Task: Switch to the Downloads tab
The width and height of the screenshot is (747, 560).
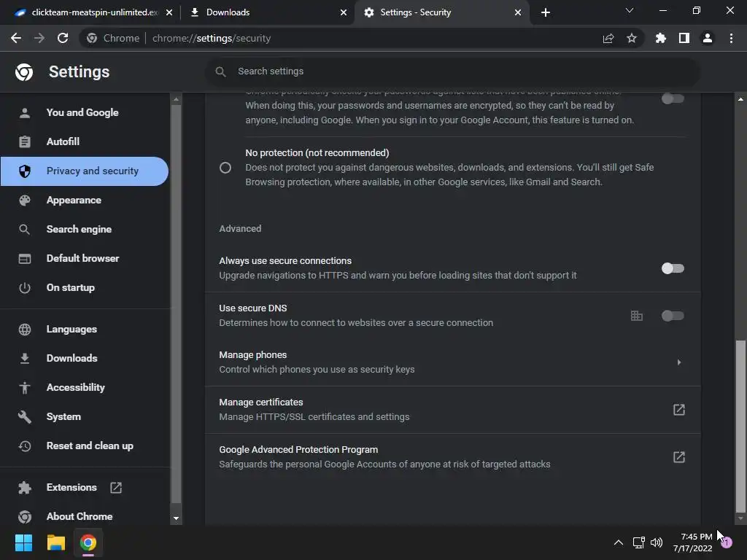Action: 268,12
